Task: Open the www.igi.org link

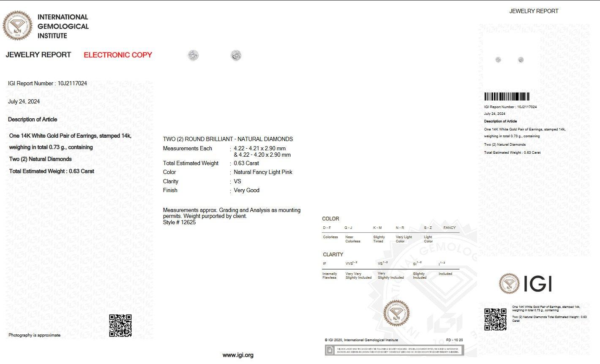Action: (x=238, y=355)
